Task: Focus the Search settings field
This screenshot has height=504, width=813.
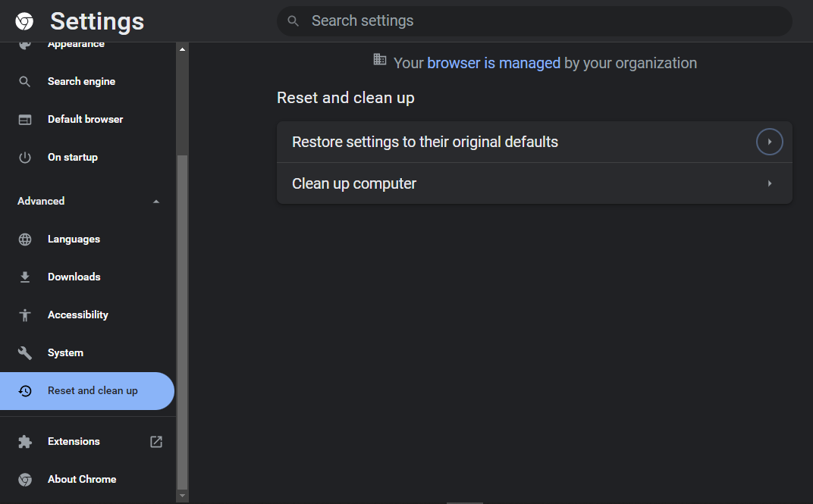Action: click(534, 21)
